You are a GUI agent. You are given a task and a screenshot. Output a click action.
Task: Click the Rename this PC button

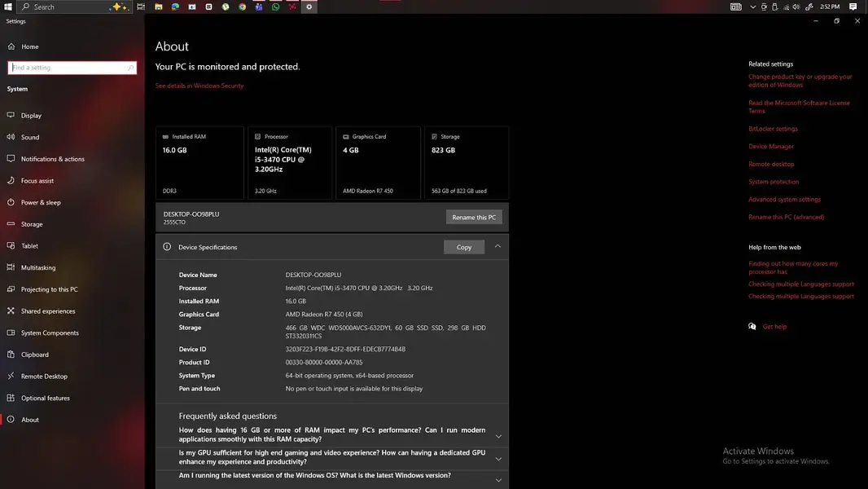click(474, 217)
